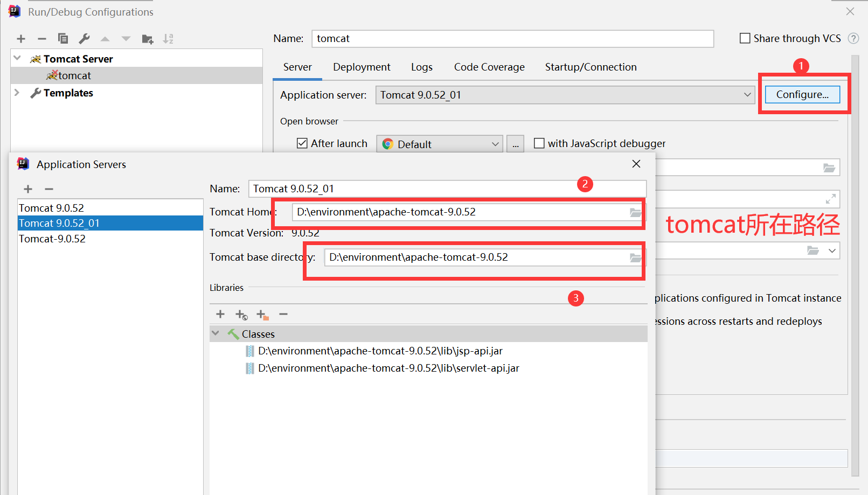This screenshot has height=495, width=868.
Task: Click the configuration Name field containing tomcat
Action: click(512, 39)
